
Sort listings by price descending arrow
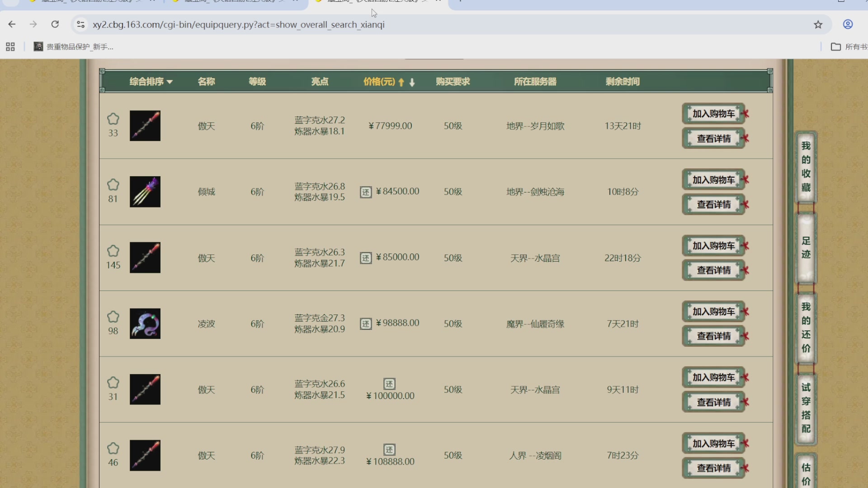pos(411,82)
